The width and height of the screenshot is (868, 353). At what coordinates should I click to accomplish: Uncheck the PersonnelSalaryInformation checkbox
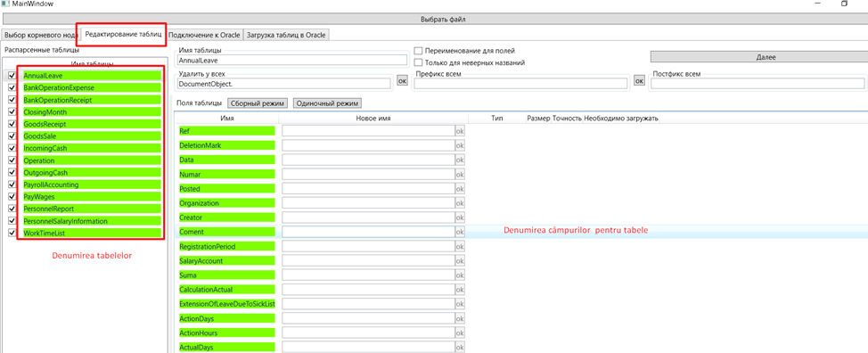pyautogui.click(x=12, y=221)
